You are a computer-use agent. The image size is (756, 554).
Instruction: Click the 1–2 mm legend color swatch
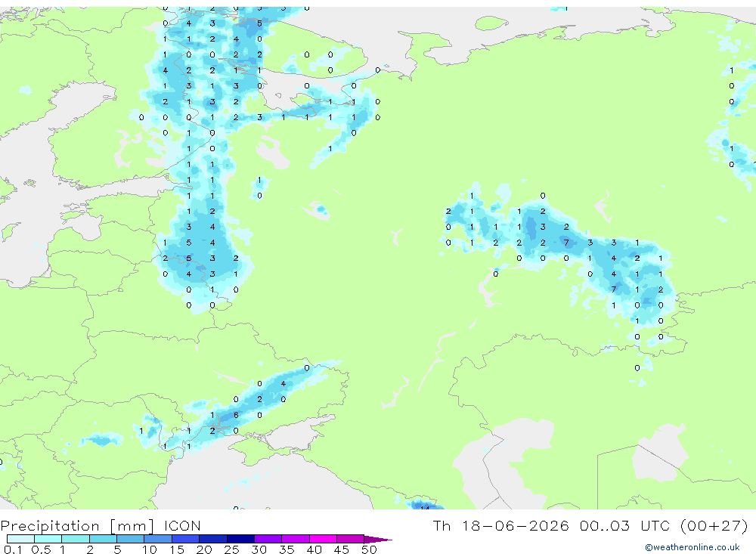[x=76, y=539]
